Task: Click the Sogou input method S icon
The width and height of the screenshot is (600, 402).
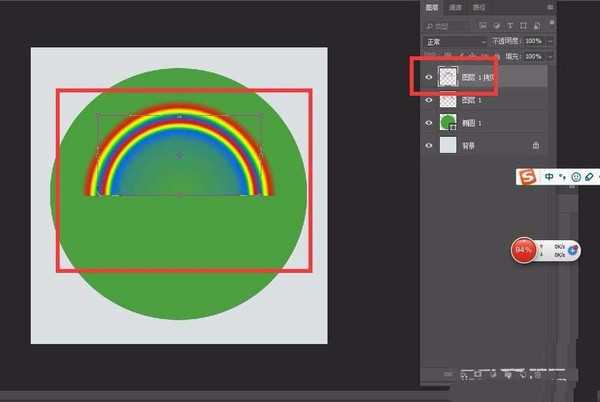Action: coord(527,177)
